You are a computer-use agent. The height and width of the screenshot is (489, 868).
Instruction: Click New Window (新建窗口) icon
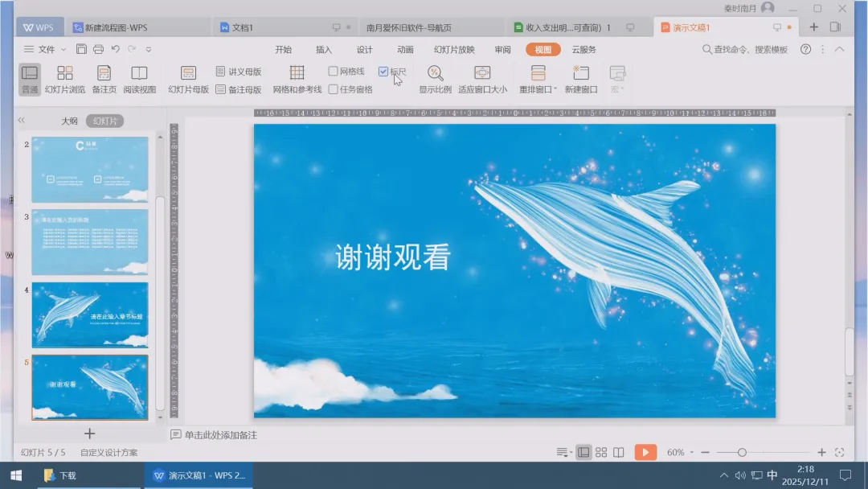[x=581, y=79]
